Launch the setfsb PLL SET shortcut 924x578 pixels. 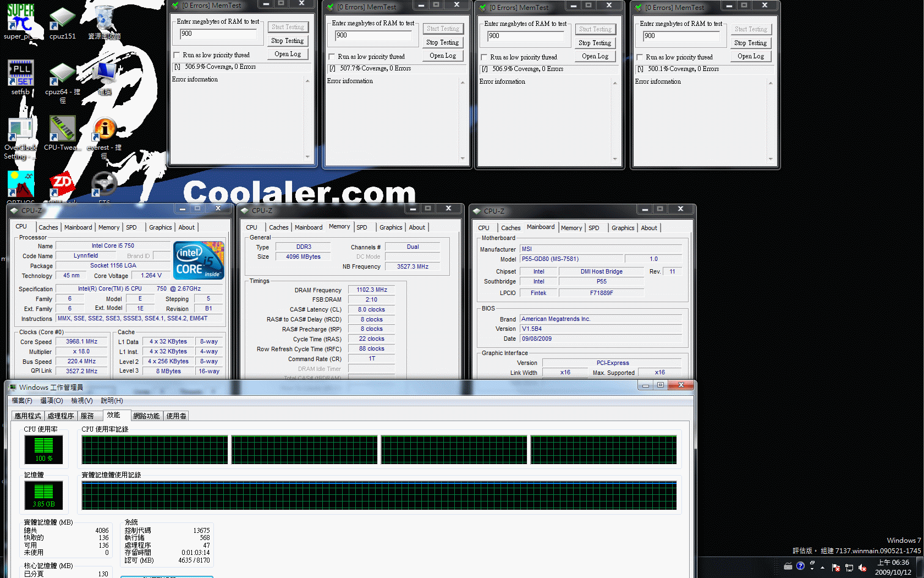coord(21,77)
